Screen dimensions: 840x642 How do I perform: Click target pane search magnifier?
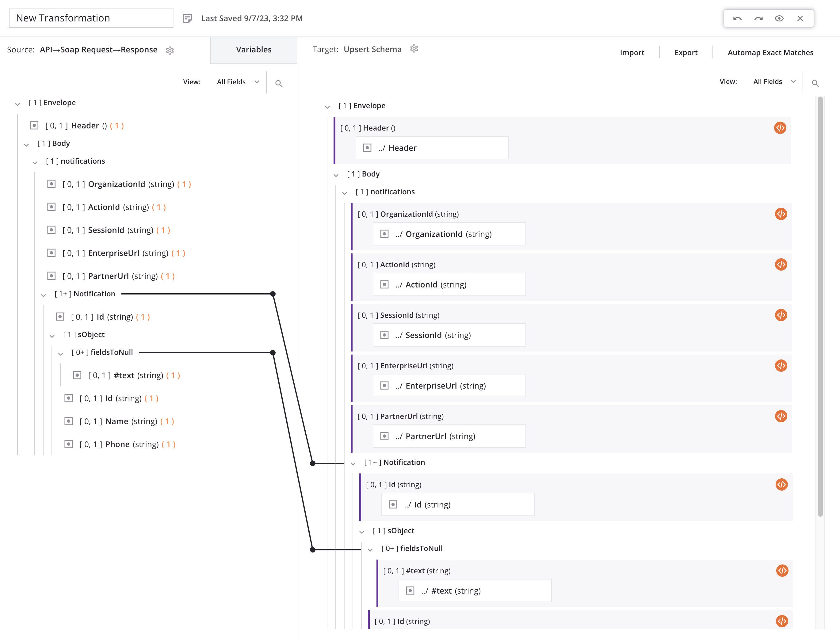pos(815,83)
